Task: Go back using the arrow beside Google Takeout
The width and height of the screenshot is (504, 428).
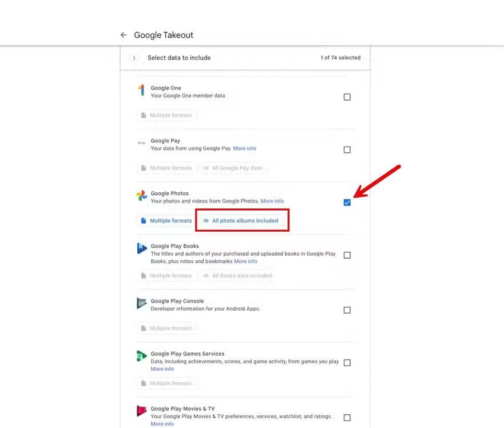Action: click(124, 35)
